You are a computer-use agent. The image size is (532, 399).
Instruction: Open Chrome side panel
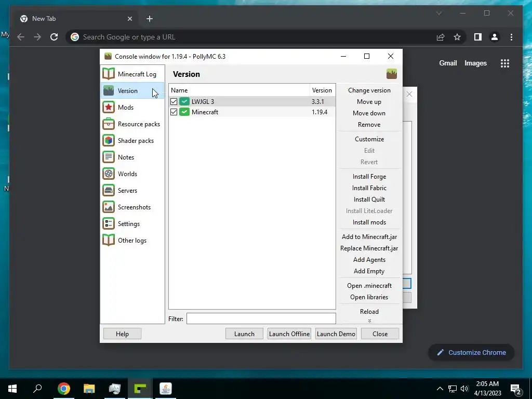tap(478, 37)
